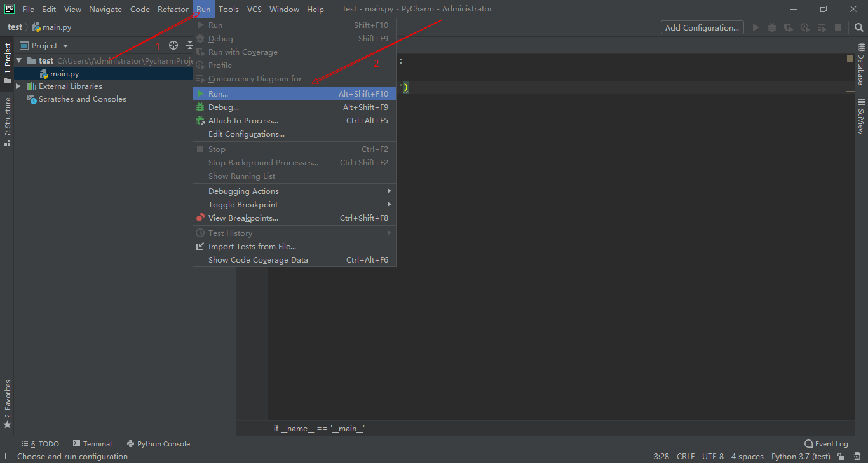Viewport: 868px width, 463px height.
Task: Click the toolbar Profile icon
Action: (x=805, y=27)
